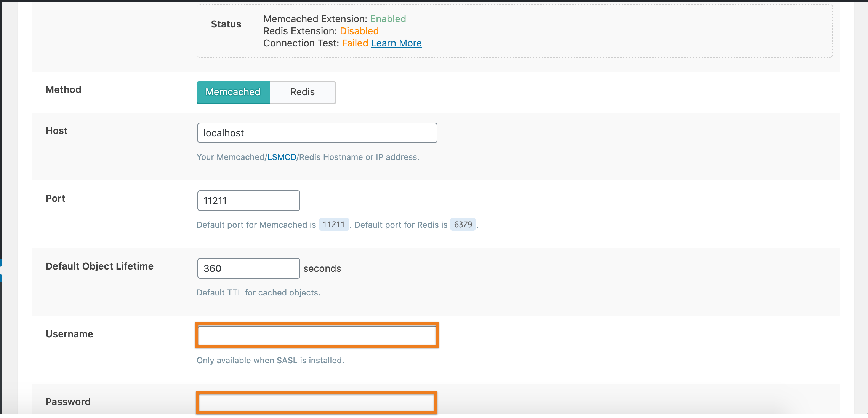868x418 pixels.
Task: Click the 6379 Redis port badge
Action: tap(463, 225)
